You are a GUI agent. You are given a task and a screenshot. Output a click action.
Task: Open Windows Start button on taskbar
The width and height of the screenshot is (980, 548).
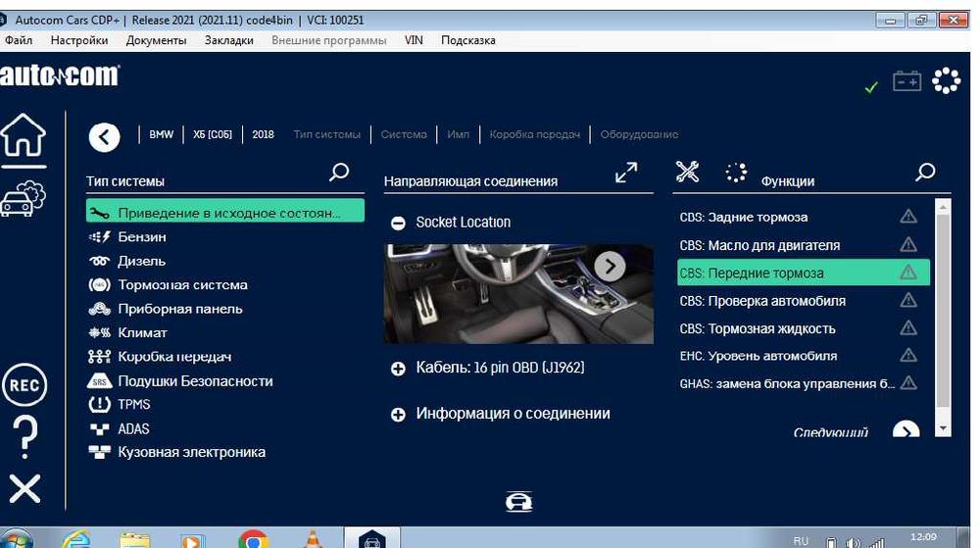pos(15,538)
